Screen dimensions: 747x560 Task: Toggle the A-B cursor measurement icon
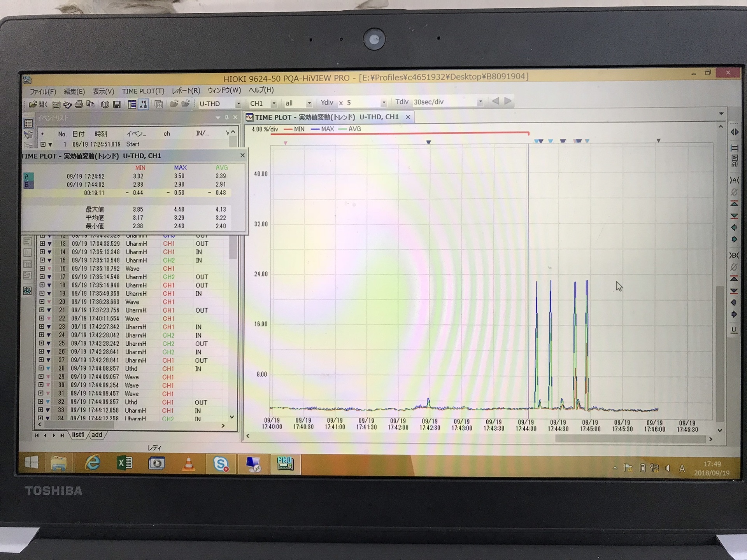click(x=144, y=104)
